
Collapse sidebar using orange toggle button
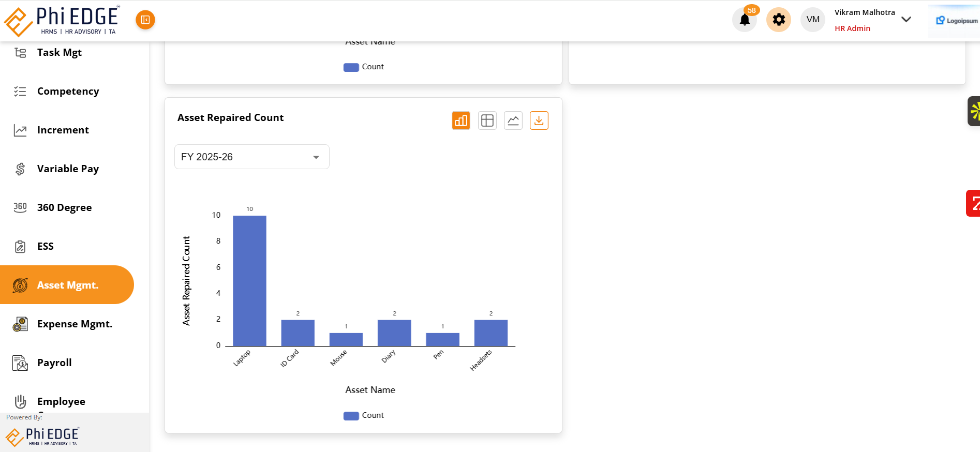[x=145, y=20]
